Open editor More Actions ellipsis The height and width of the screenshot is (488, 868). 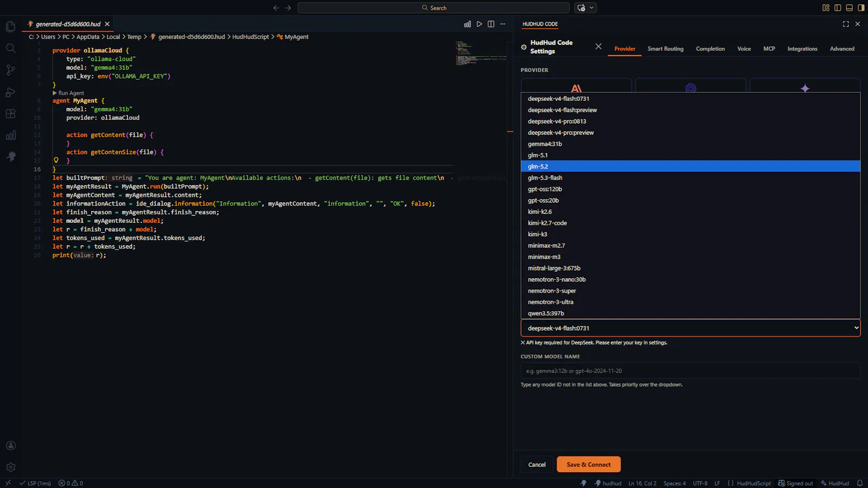(503, 24)
